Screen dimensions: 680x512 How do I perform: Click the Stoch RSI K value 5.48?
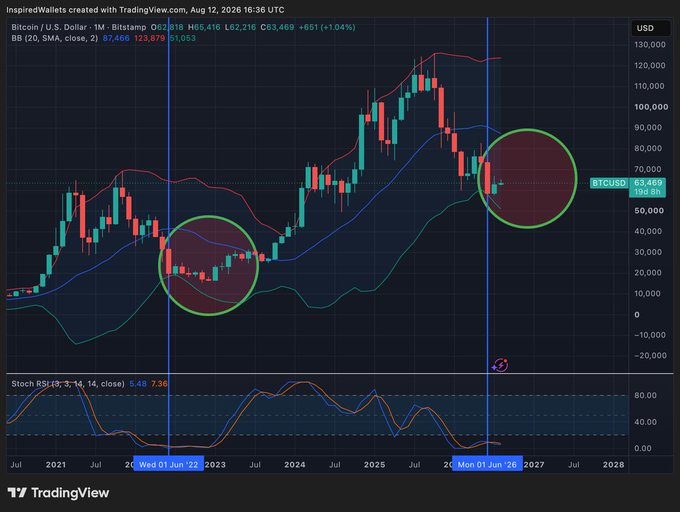point(138,384)
